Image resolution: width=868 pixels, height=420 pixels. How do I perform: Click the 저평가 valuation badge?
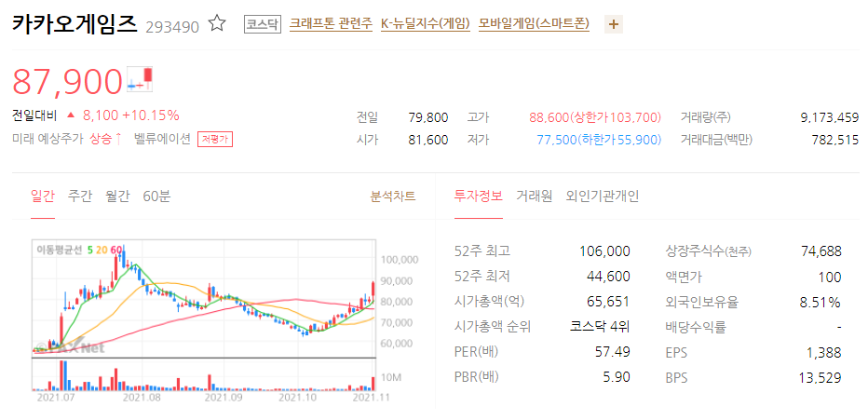(x=215, y=140)
